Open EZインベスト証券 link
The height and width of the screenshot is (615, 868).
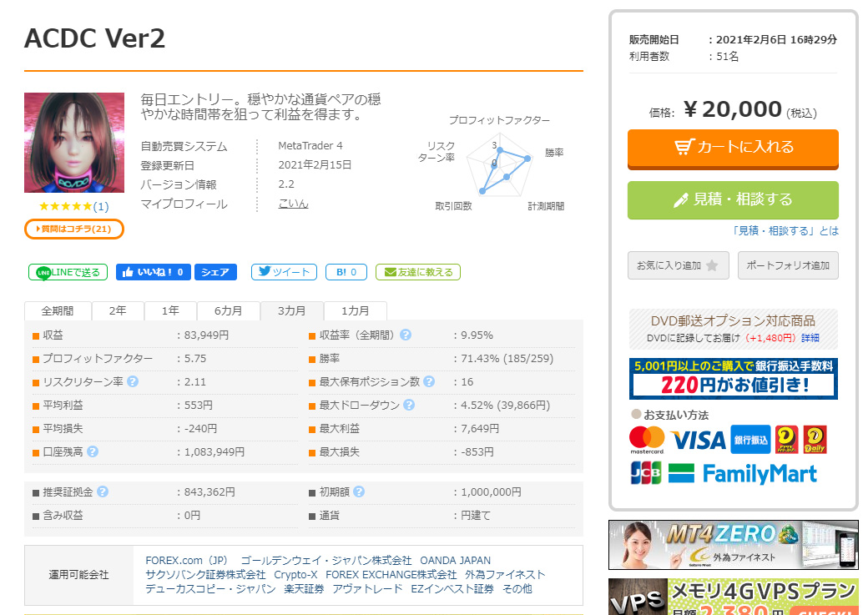[452, 589]
